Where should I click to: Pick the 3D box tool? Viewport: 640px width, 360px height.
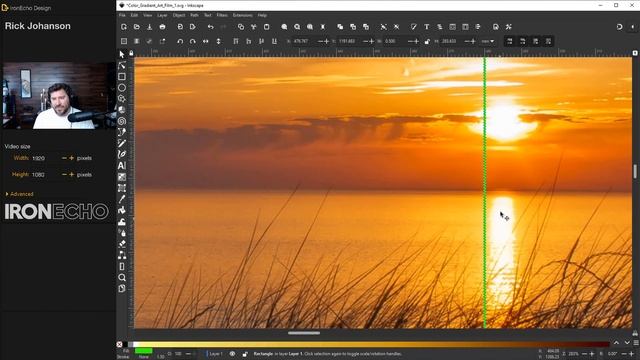(x=122, y=109)
